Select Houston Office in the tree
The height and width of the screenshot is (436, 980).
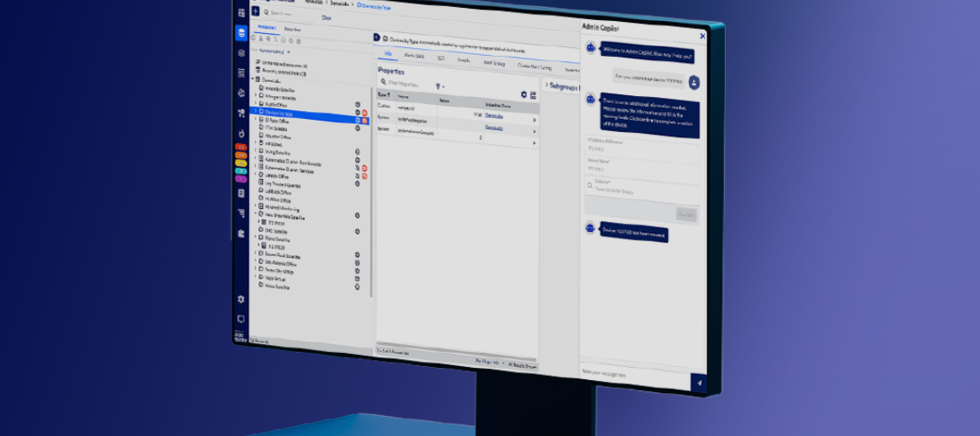pos(278,135)
